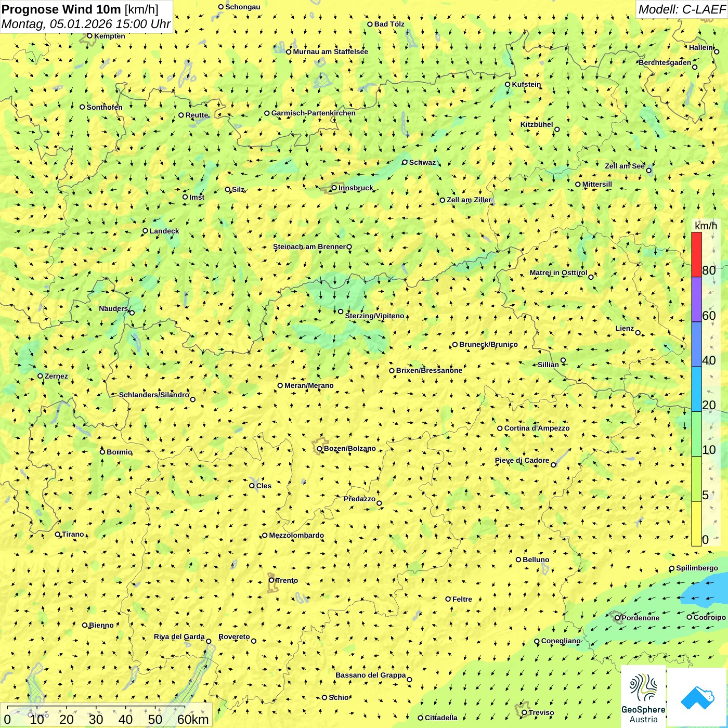Click the Pordenone label
This screenshot has width=728, height=728.
(640, 618)
